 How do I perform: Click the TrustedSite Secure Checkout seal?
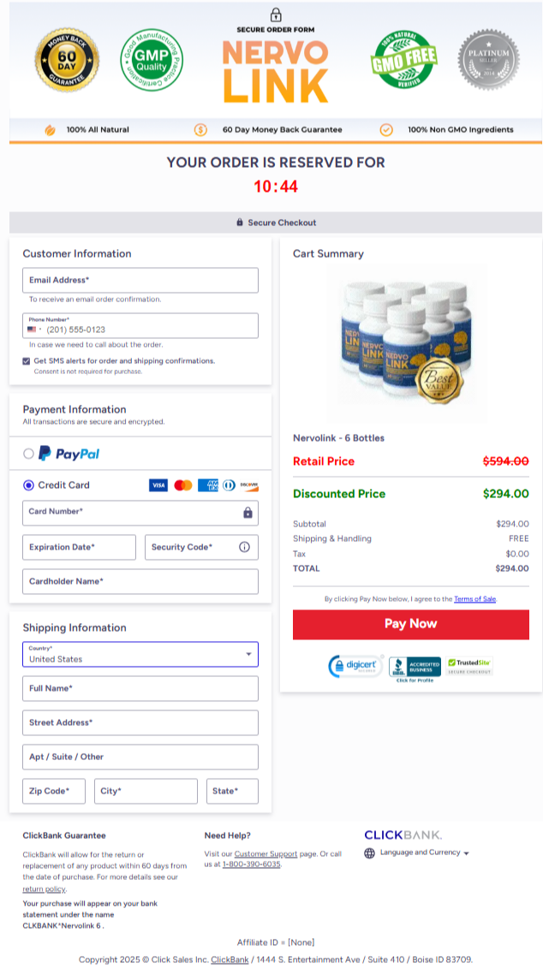468,665
